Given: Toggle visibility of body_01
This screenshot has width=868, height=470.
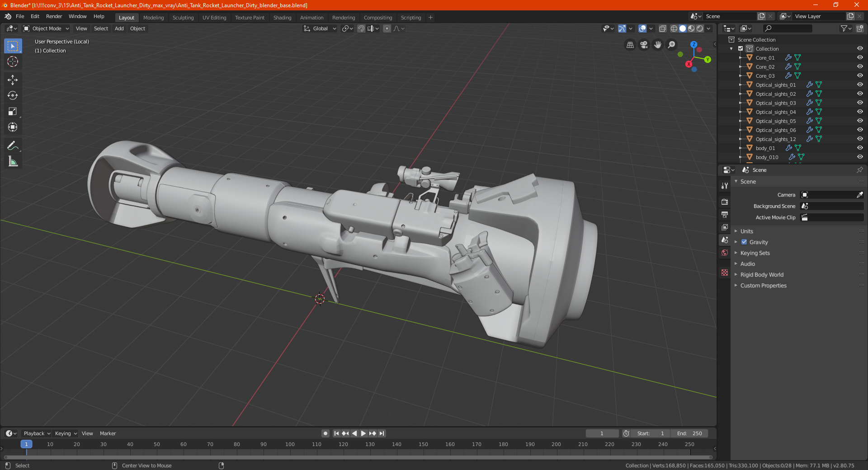Looking at the screenshot, I should [x=860, y=148].
